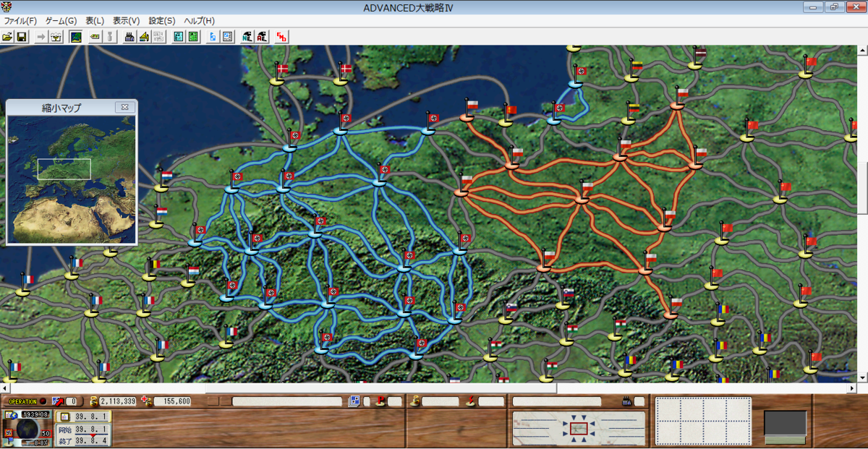The width and height of the screenshot is (868, 449).
Task: Click the vertical scrollbar up arrow
Action: click(x=862, y=51)
